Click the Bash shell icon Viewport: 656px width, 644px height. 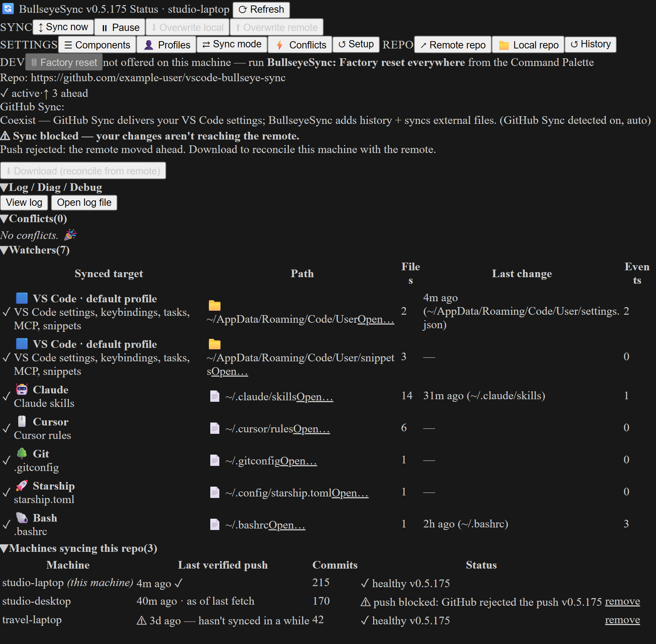coord(22,517)
